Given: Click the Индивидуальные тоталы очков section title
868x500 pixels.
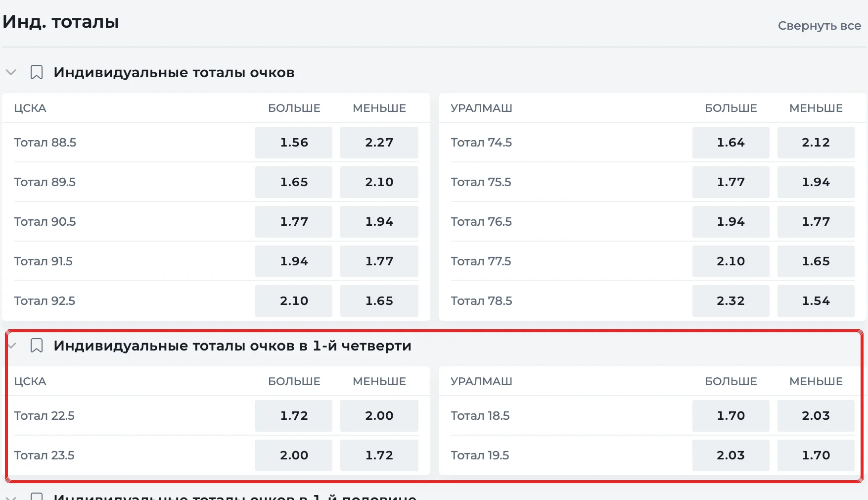Looking at the screenshot, I should tap(174, 73).
